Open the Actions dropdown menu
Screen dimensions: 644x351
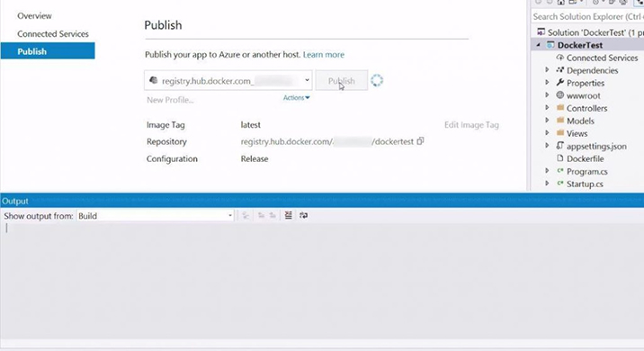pyautogui.click(x=296, y=98)
